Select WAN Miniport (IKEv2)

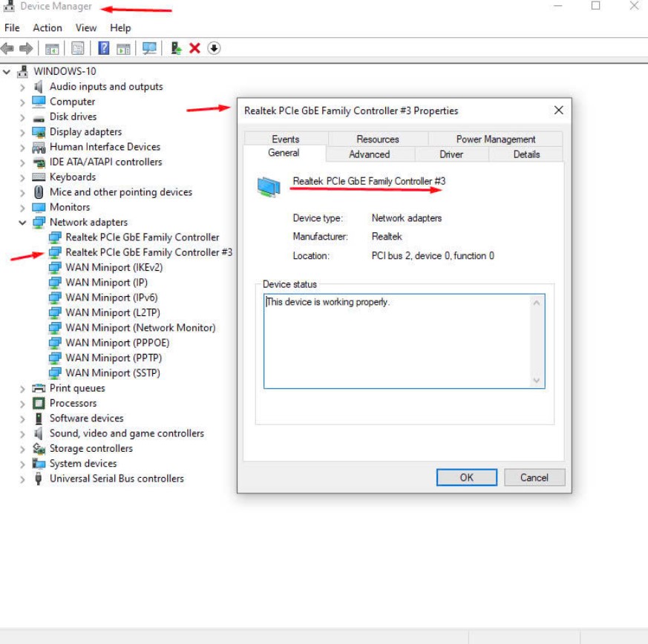[114, 268]
